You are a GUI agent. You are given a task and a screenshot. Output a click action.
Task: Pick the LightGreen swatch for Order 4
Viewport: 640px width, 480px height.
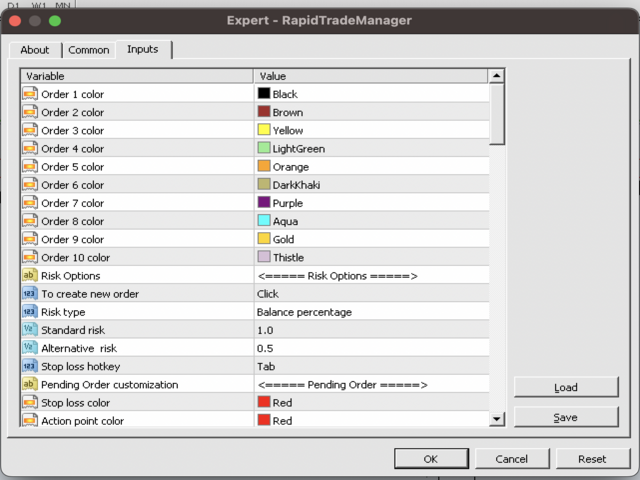pos(264,148)
